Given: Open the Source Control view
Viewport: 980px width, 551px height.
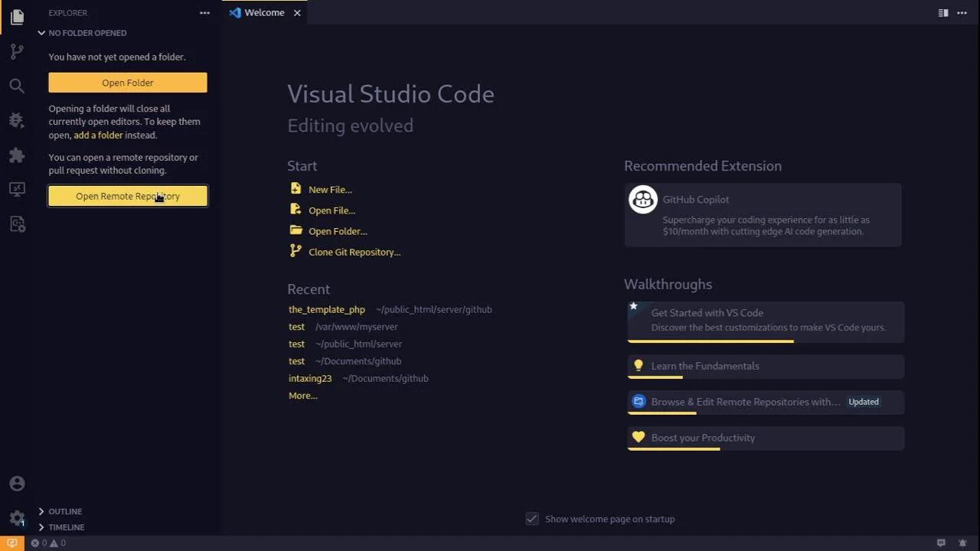Looking at the screenshot, I should coord(17,51).
